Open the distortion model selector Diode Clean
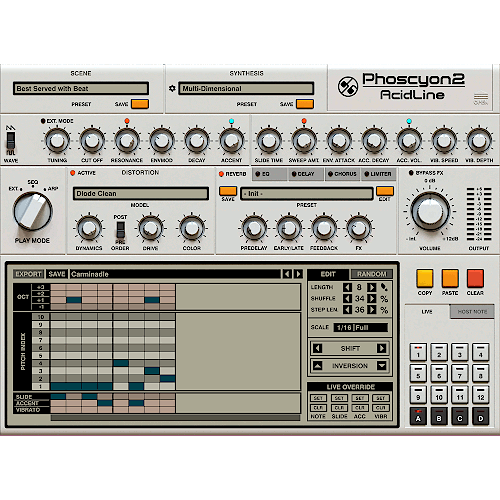Image resolution: width=500 pixels, height=500 pixels. 141,194
